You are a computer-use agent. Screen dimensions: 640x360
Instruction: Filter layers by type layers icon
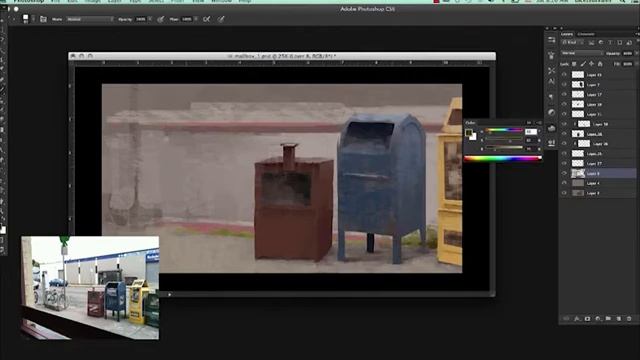[610, 42]
